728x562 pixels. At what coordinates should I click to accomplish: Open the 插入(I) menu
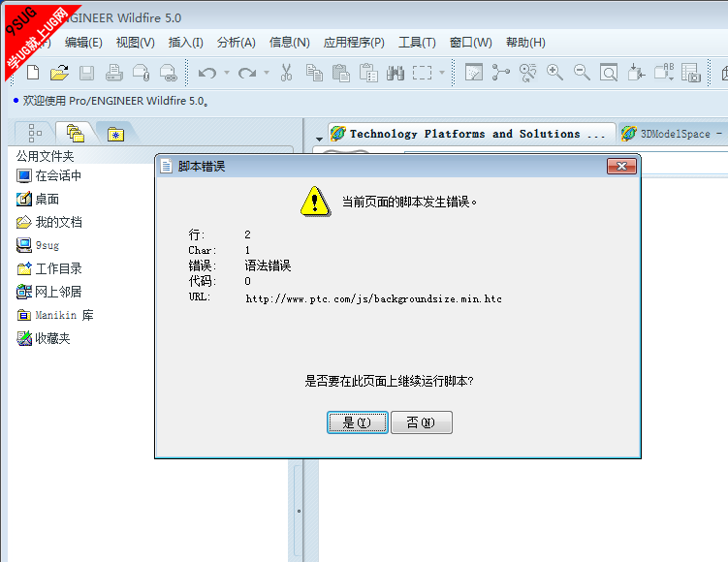(x=186, y=43)
